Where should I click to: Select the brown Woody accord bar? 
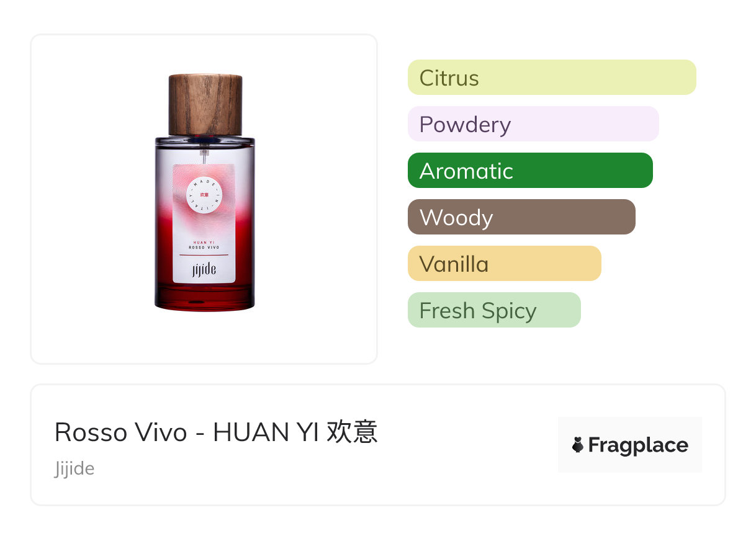tap(521, 217)
